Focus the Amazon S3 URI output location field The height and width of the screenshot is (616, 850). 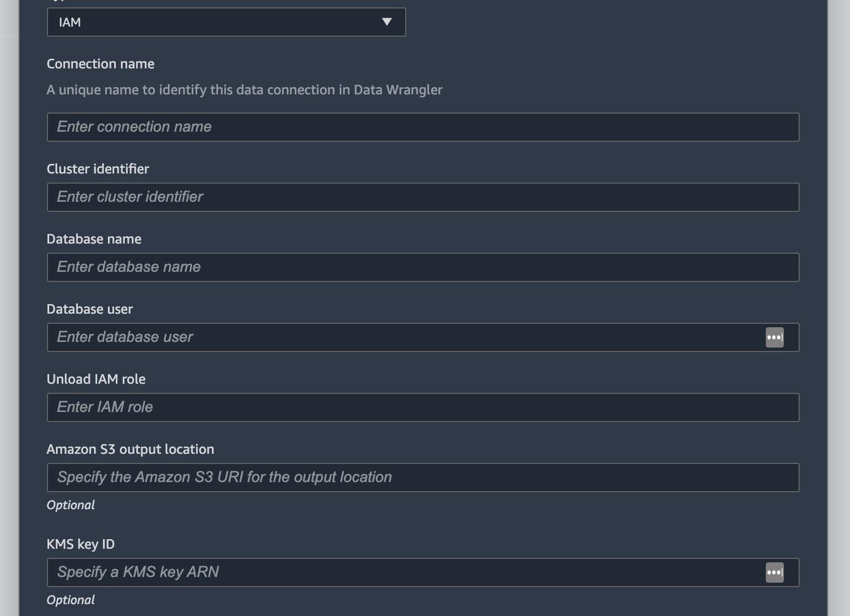(423, 478)
